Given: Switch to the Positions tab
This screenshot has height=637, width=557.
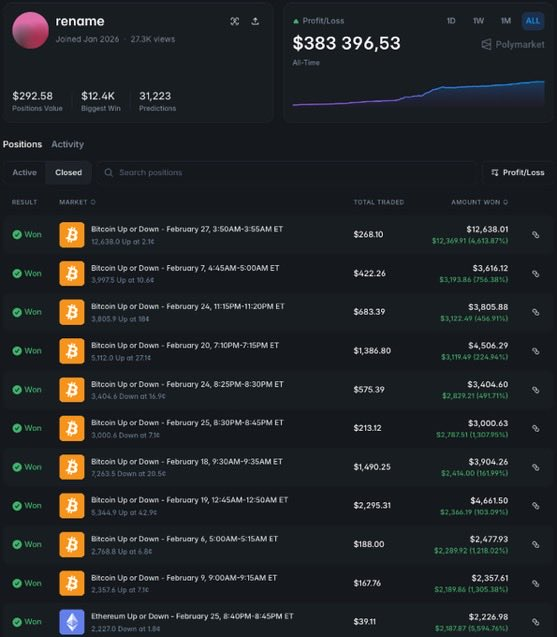Looking at the screenshot, I should [x=22, y=144].
